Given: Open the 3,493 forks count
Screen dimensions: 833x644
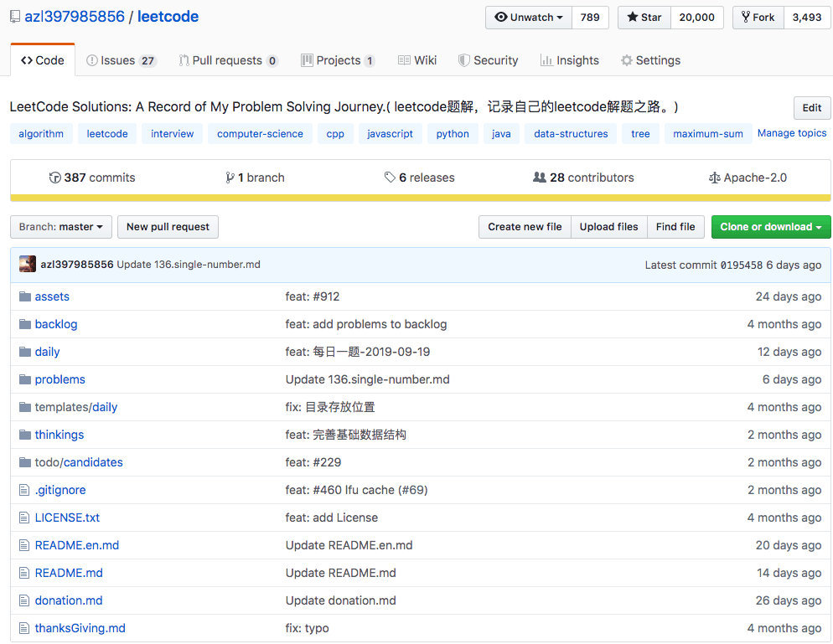Looking at the screenshot, I should coord(806,18).
